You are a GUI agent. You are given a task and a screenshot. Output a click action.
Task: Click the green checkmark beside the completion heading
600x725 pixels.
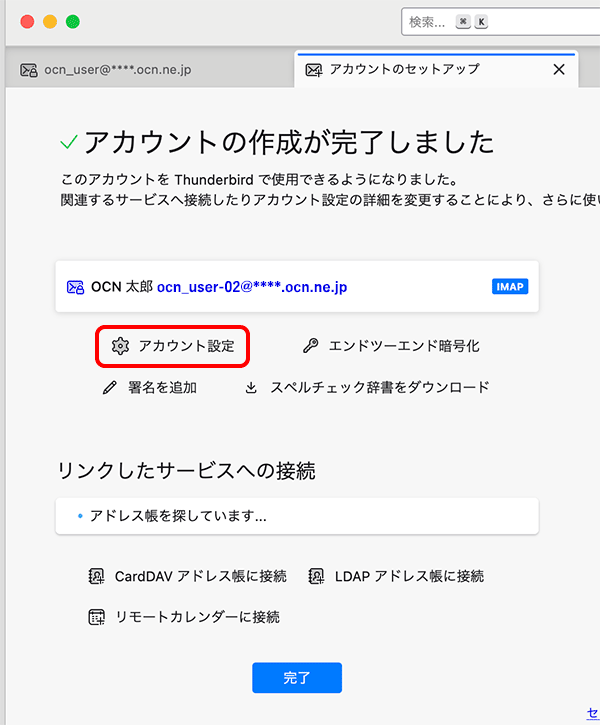[x=69, y=143]
